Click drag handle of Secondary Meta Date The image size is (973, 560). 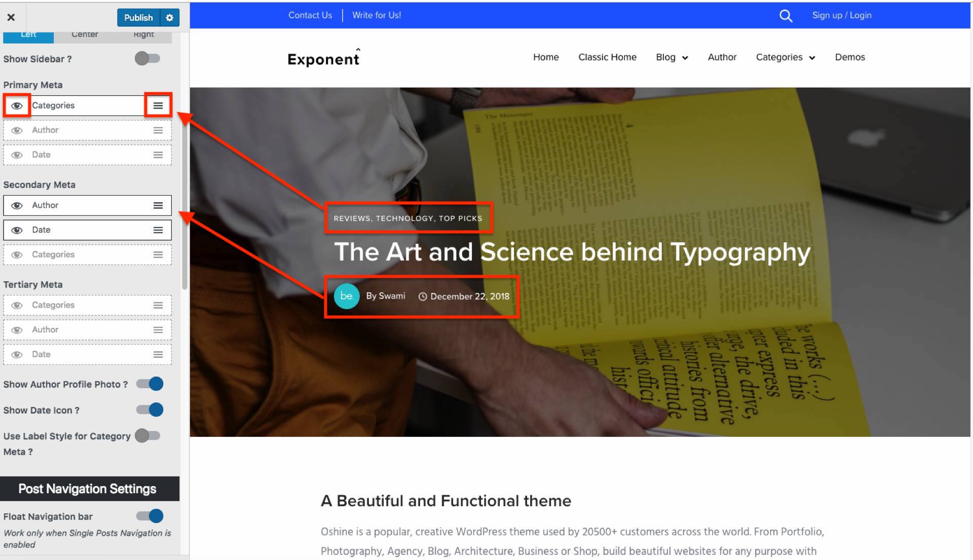pyautogui.click(x=158, y=230)
